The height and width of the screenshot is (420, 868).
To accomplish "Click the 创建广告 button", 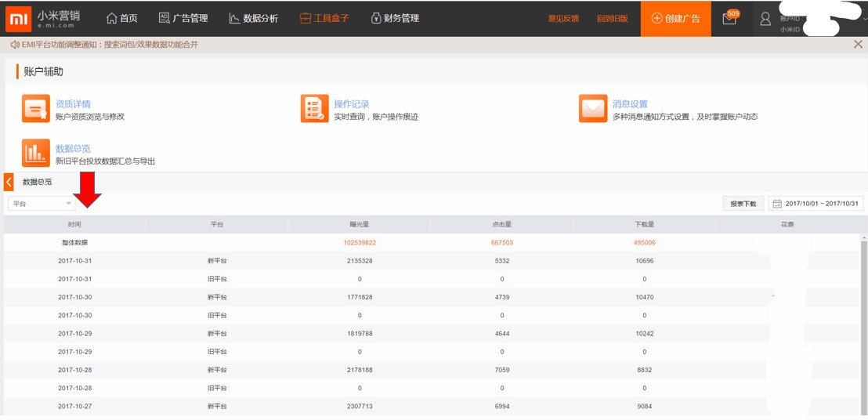I will pos(675,18).
